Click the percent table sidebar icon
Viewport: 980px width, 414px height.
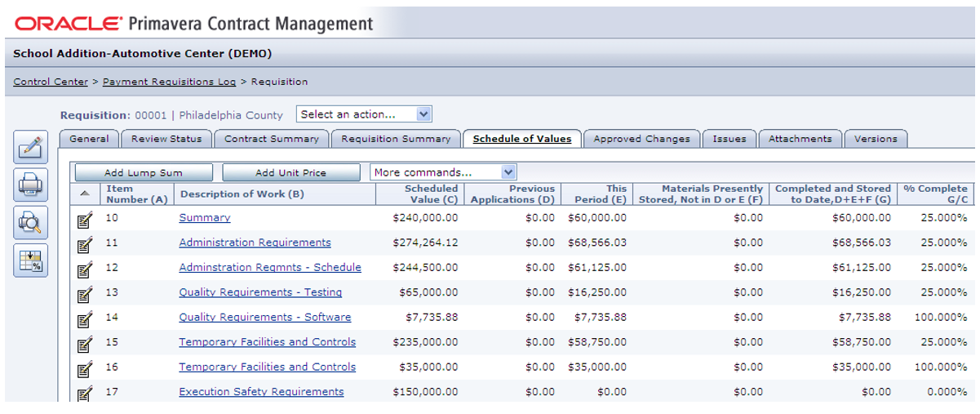tap(30, 260)
